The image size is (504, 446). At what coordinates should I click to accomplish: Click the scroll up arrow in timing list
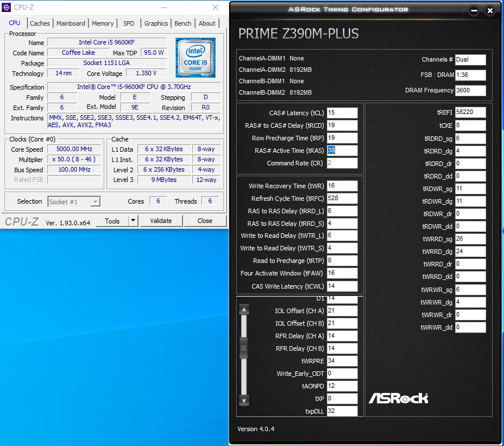click(244, 310)
